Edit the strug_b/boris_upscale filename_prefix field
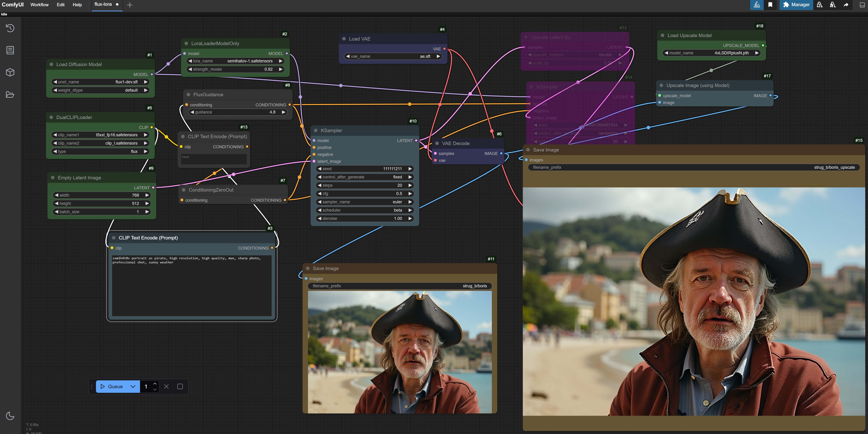This screenshot has width=868, height=434. (x=694, y=167)
